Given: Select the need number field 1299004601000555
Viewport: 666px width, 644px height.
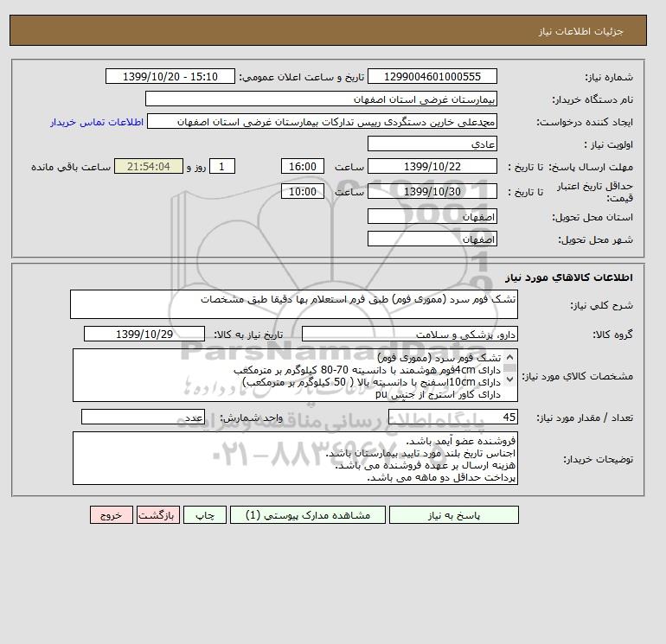Looking at the screenshot, I should click(432, 76).
